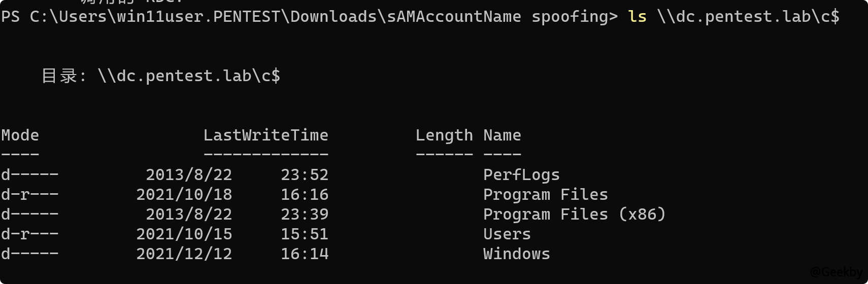Click the 23:52 time value

pyautogui.click(x=305, y=175)
